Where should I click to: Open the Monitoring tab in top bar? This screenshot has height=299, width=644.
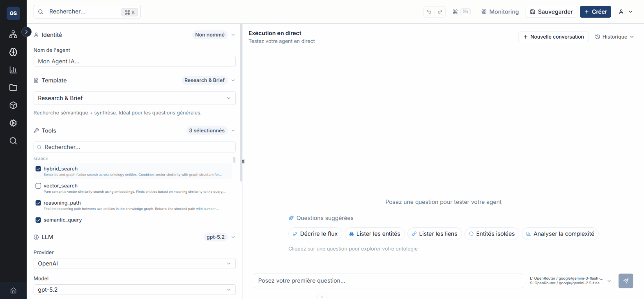point(500,12)
